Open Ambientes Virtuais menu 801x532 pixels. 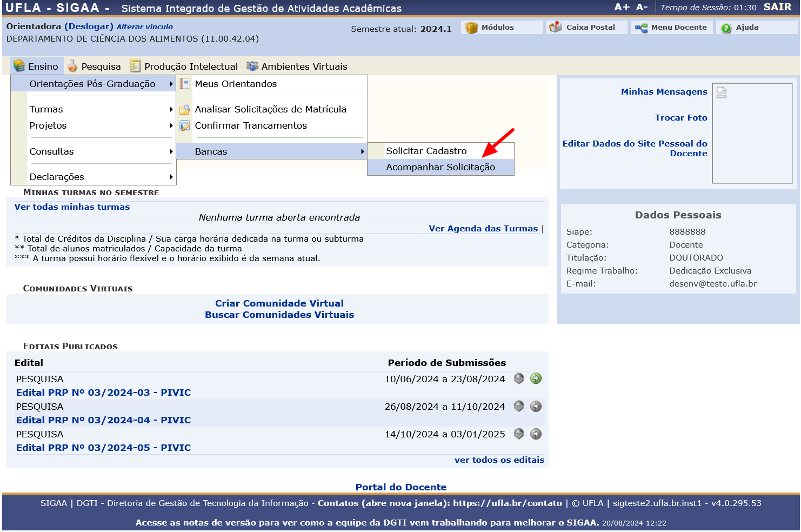coord(297,66)
